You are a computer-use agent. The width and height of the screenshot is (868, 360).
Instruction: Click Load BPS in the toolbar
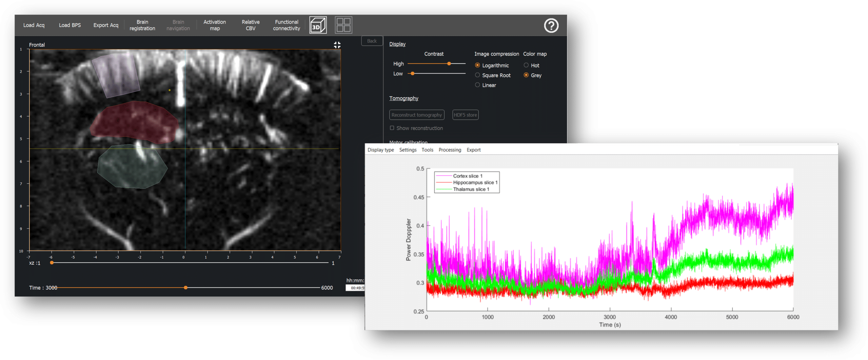(70, 25)
